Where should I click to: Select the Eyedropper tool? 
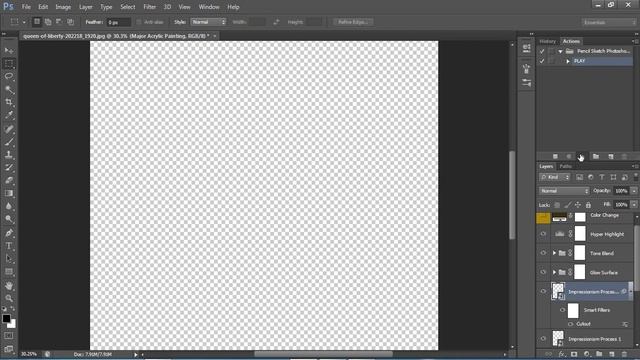click(9, 116)
